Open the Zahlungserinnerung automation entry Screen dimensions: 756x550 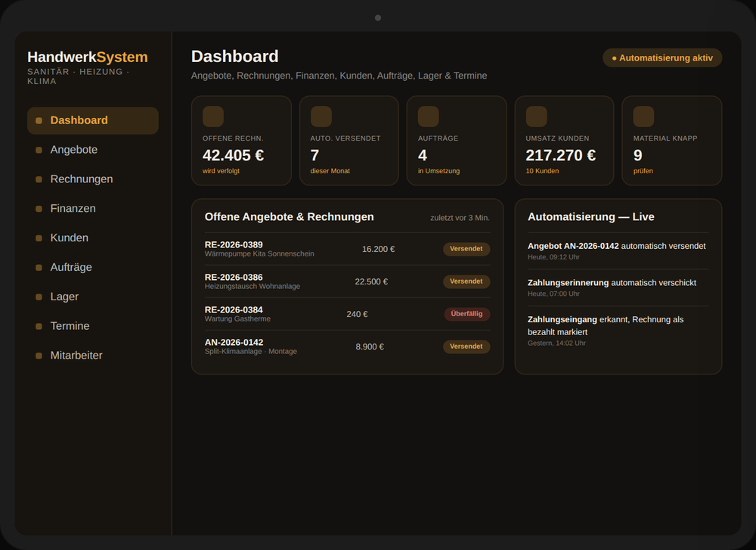click(x=618, y=287)
